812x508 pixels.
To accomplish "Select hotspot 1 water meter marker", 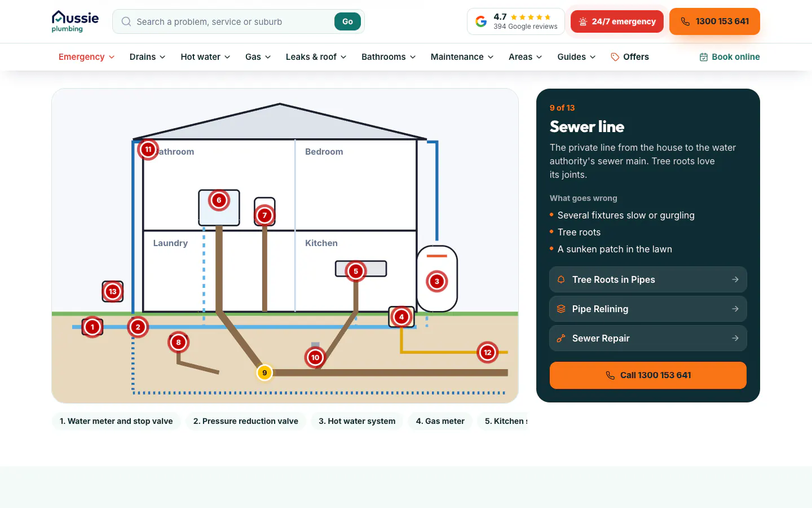I will click(x=92, y=327).
